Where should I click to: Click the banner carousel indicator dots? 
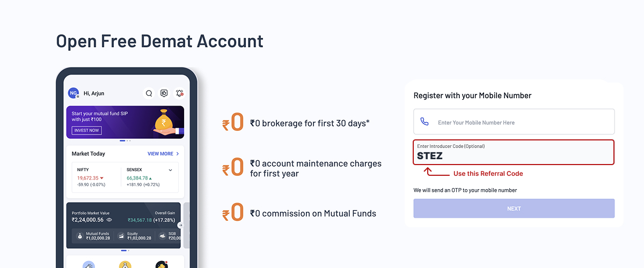point(125,141)
